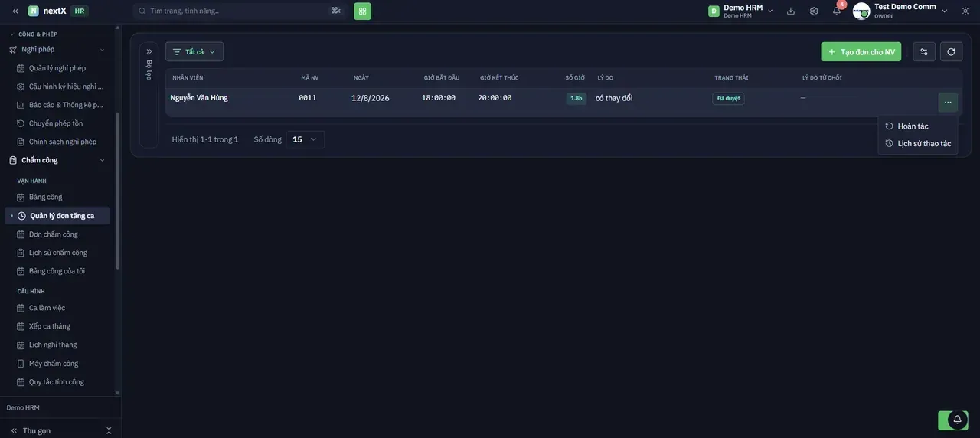Click employee code 0011 cell
Screen dimensions: 980x438
(x=308, y=98)
